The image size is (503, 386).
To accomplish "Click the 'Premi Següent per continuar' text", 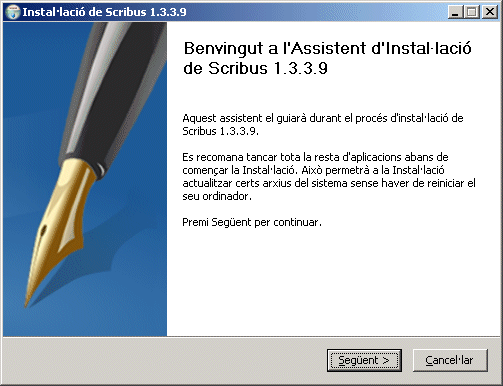I will pos(252,222).
